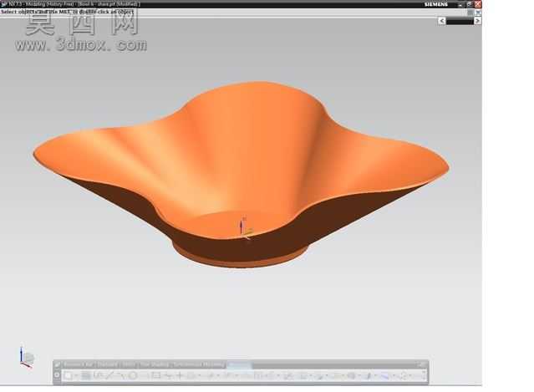Click the orange bowl model in the viewport
The image size is (534, 392).
pyautogui.click(x=242, y=174)
